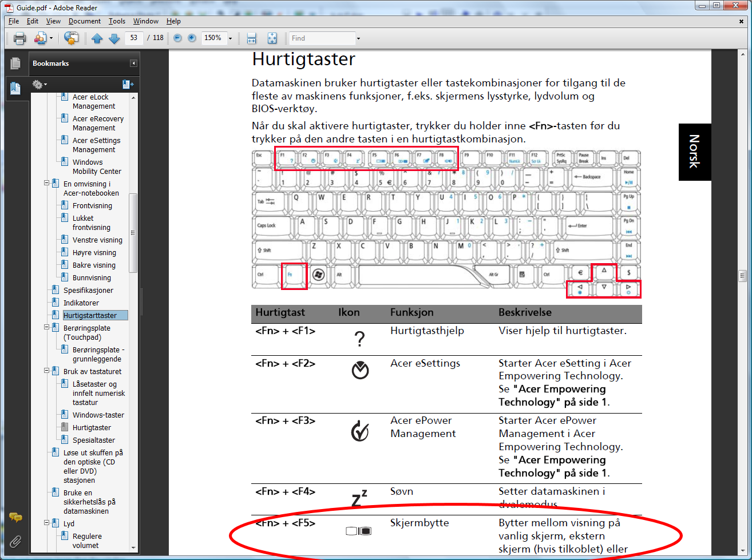Select the 'Låsetaster og innfelt numerisk tastatur' bookmark

[x=98, y=394]
